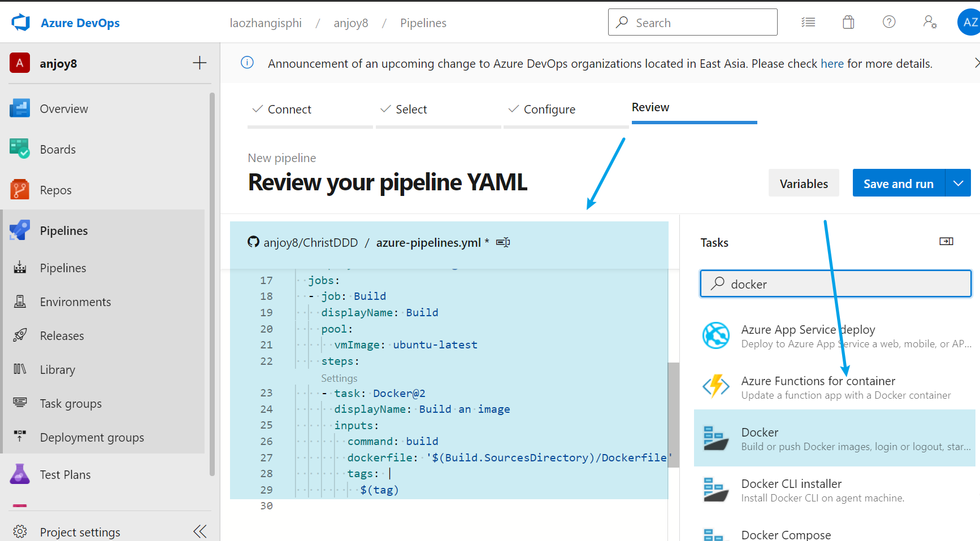Viewport: 980px width, 541px height.
Task: Open the Pipelines hub rocket icon
Action: (20, 230)
